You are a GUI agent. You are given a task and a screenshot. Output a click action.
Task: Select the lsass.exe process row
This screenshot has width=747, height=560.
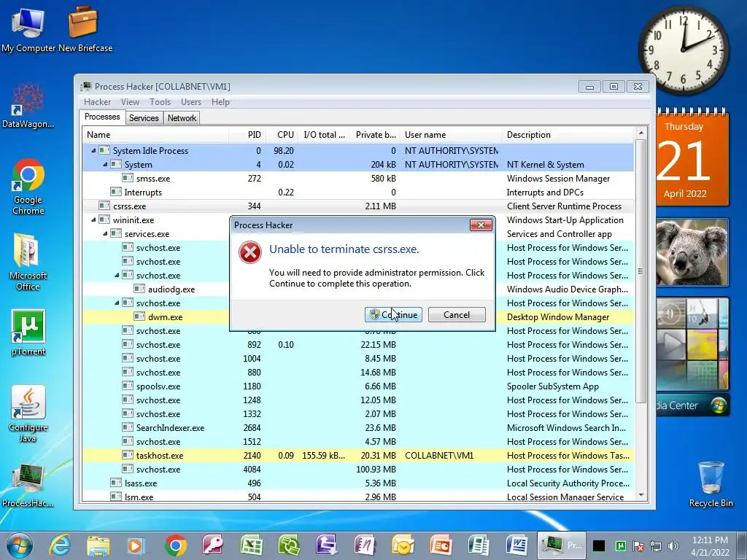[358, 483]
